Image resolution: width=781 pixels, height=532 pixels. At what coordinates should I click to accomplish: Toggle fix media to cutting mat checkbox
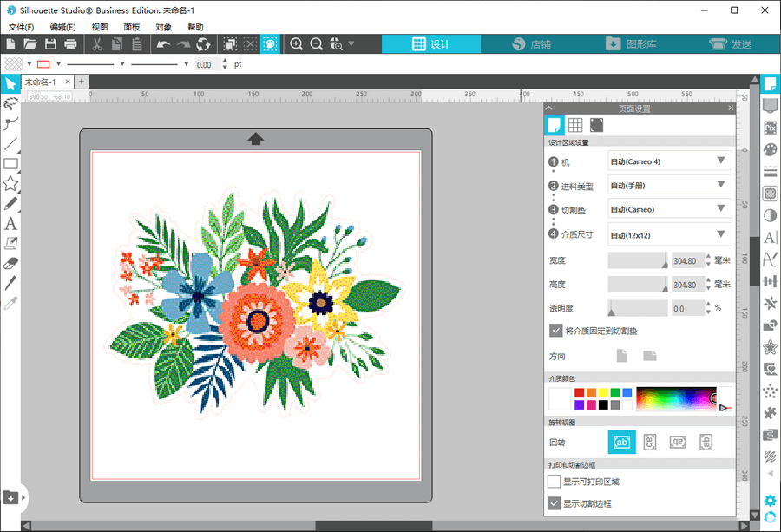(x=555, y=331)
